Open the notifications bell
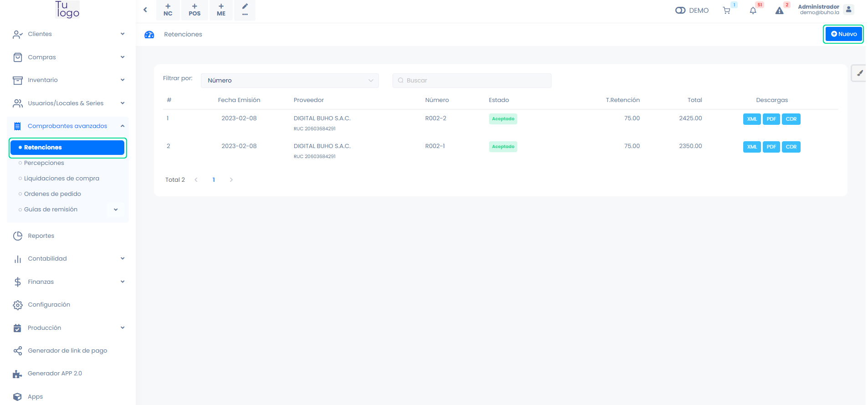 point(753,10)
